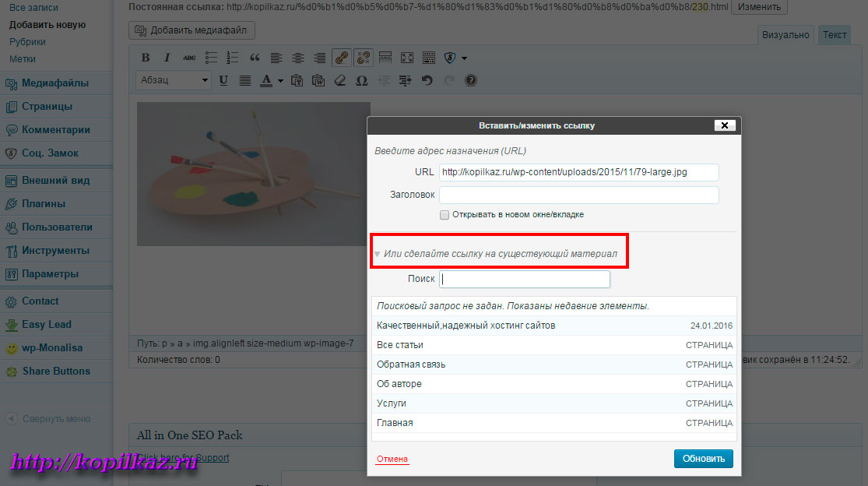Insert a bulleted list
Viewport: 868px width, 486px height.
click(211, 58)
